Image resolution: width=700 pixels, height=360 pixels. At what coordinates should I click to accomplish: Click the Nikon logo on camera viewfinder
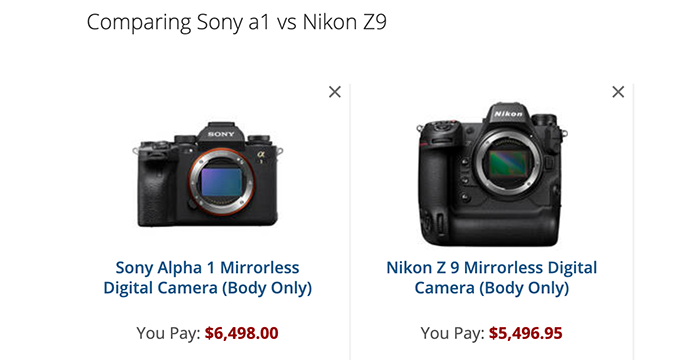tap(508, 114)
